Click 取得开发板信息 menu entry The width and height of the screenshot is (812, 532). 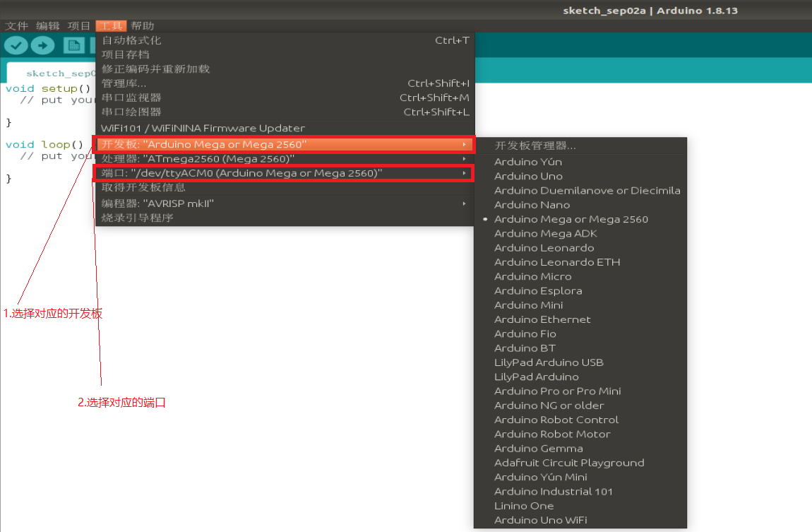[x=144, y=187]
